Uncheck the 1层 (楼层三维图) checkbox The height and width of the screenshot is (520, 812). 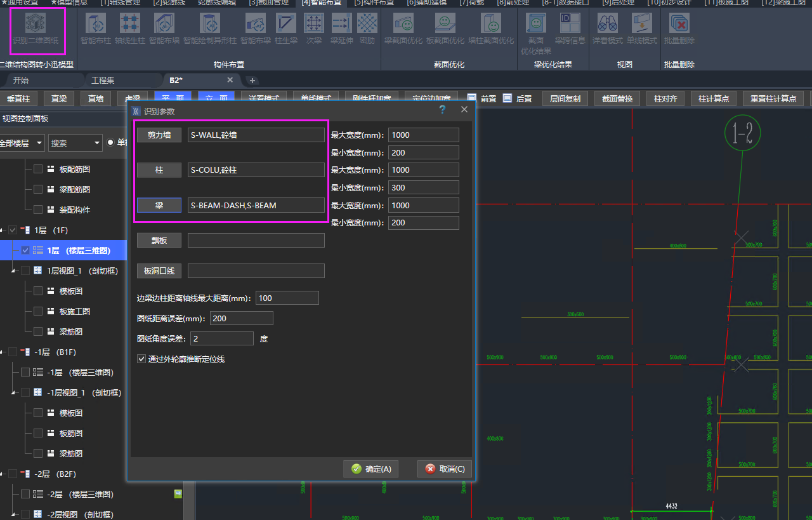pos(25,250)
